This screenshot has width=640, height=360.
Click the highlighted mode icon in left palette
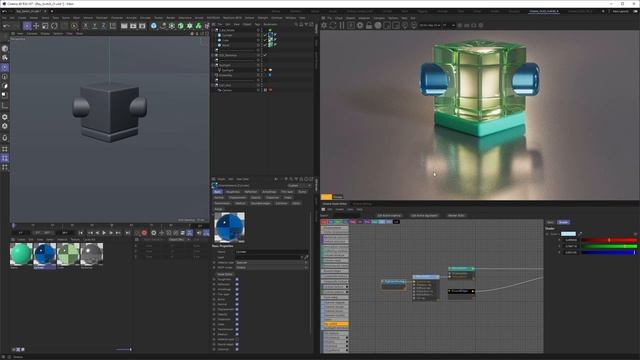[x=4, y=68]
